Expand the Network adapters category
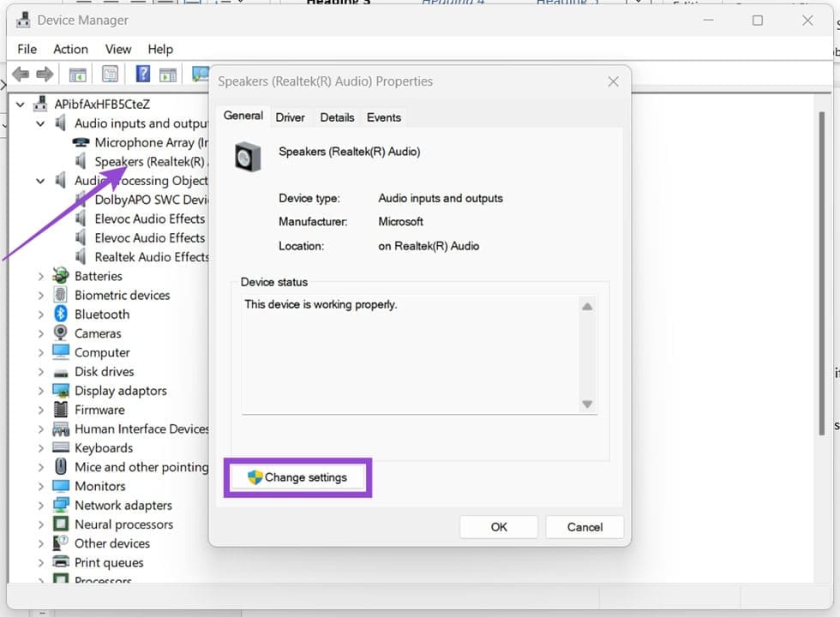 click(x=40, y=506)
